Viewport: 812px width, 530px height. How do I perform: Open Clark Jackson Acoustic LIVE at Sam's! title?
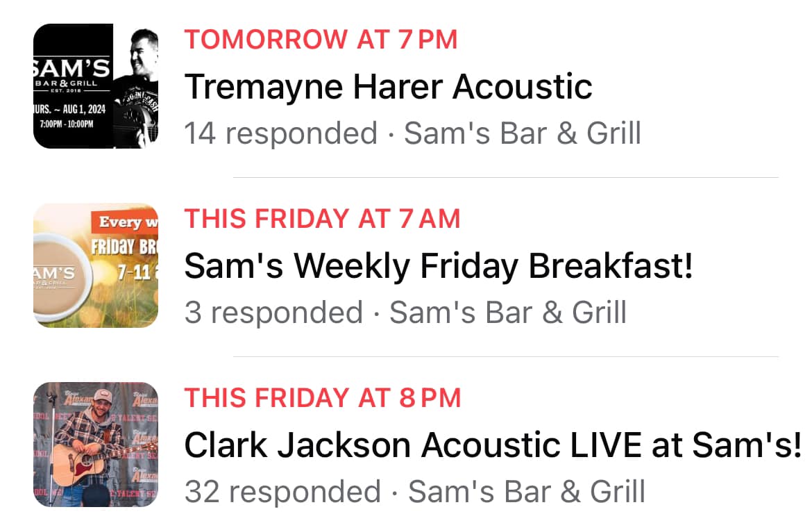pyautogui.click(x=493, y=445)
